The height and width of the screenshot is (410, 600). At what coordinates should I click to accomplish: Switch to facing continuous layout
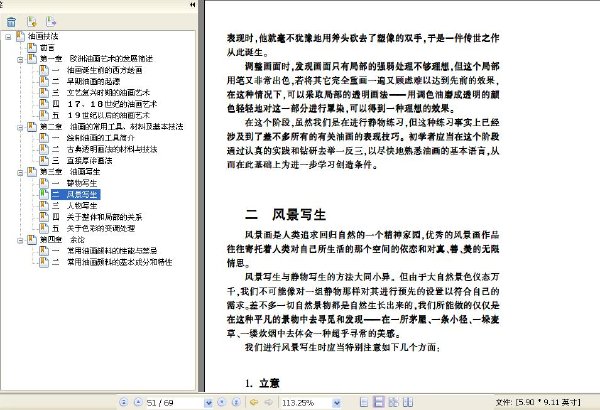(393, 402)
